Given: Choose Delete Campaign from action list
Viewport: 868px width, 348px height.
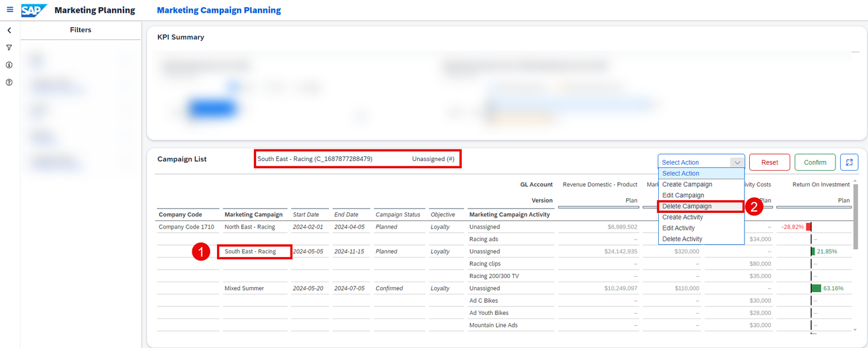Looking at the screenshot, I should 701,206.
